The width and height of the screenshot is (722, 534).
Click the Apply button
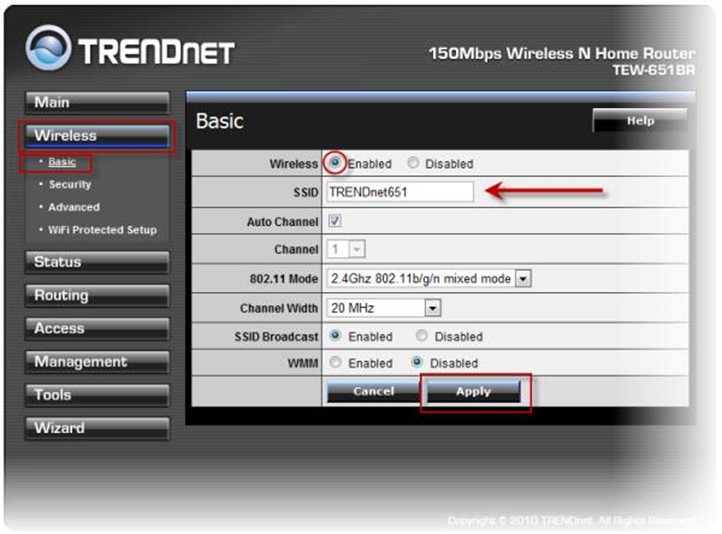474,392
